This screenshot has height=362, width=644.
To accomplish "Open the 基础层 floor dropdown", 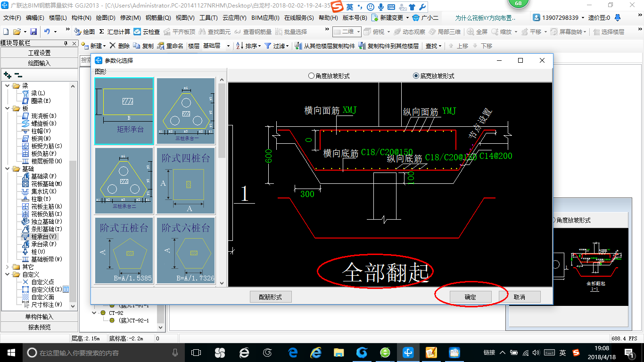I will 216,46.
